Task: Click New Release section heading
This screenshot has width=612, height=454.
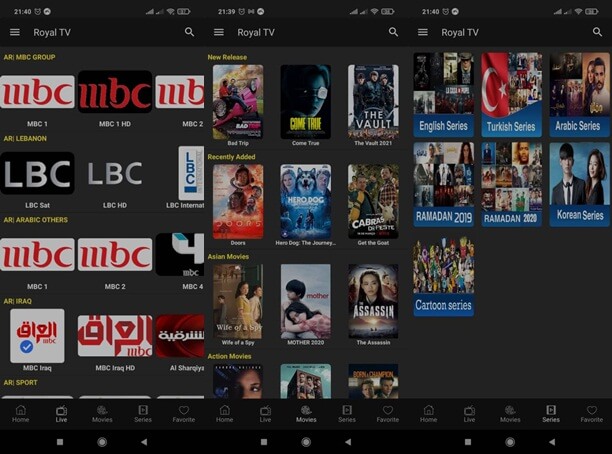Action: (227, 57)
